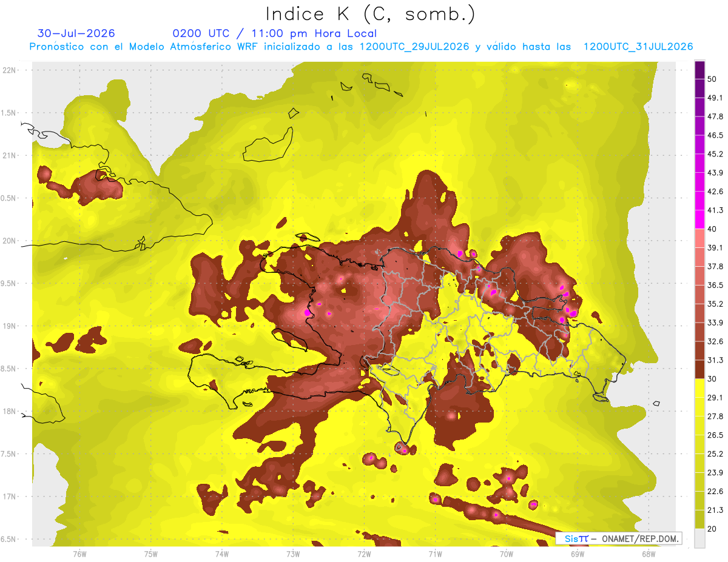728x562 pixels.
Task: Click the longitude axis label "75W"
Action: pos(151,554)
